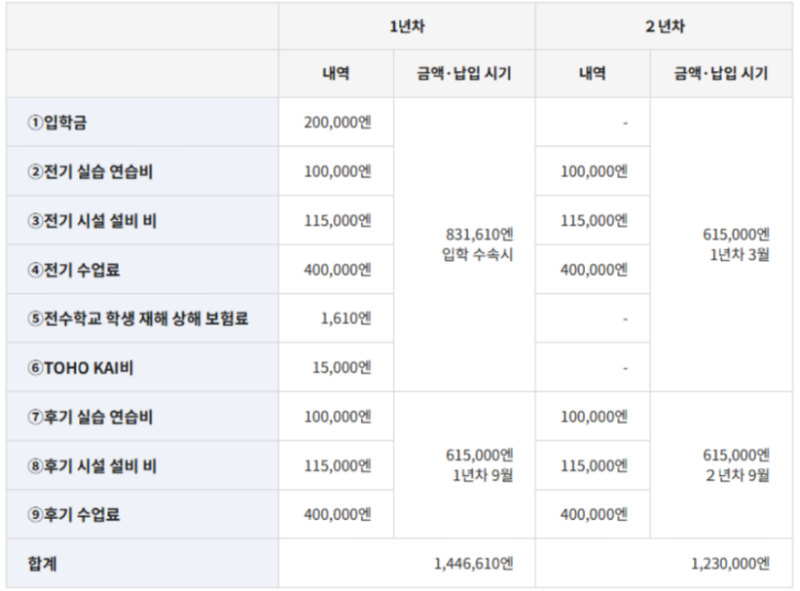Screen dimensions: 800x591
Task: Select the 합계 total row label
Action: 43,564
